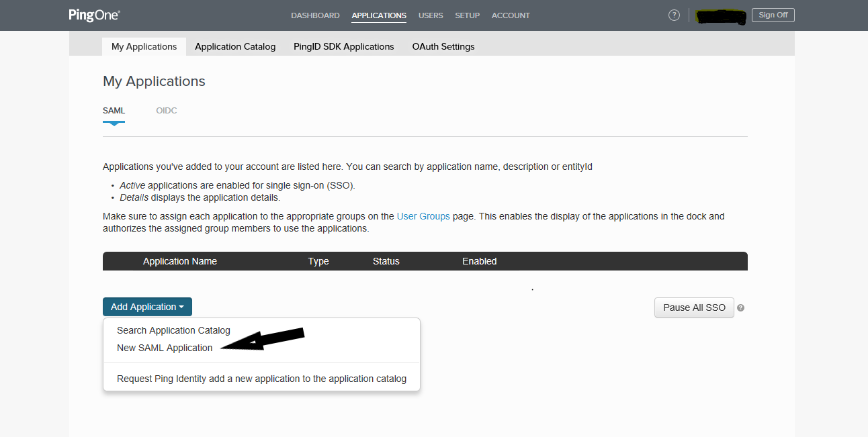Toggle the Add Application dropdown
This screenshot has width=868, height=437.
(x=147, y=307)
